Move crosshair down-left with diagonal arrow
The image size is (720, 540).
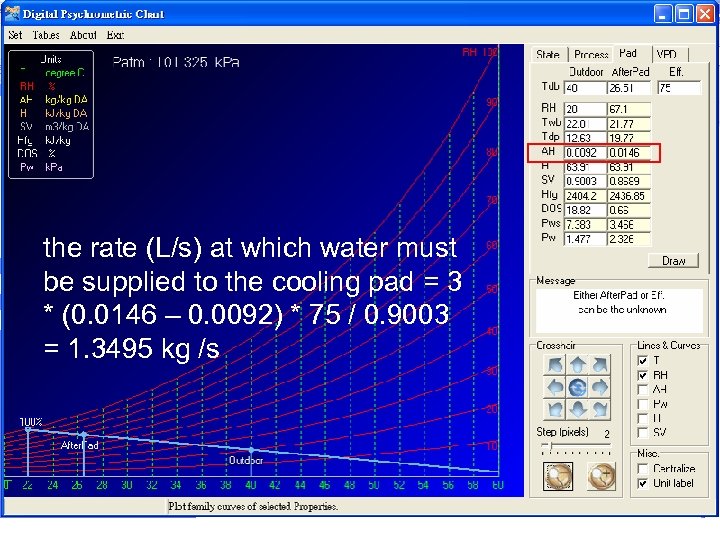click(555, 409)
